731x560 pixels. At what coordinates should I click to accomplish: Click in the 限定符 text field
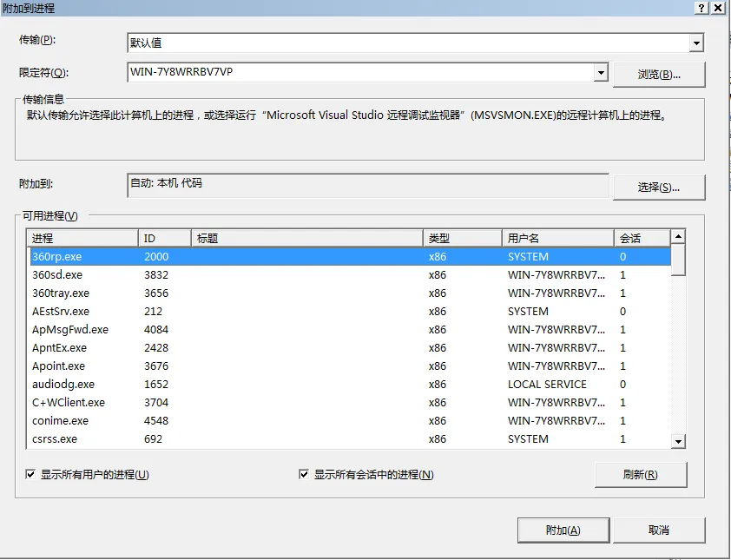point(361,72)
